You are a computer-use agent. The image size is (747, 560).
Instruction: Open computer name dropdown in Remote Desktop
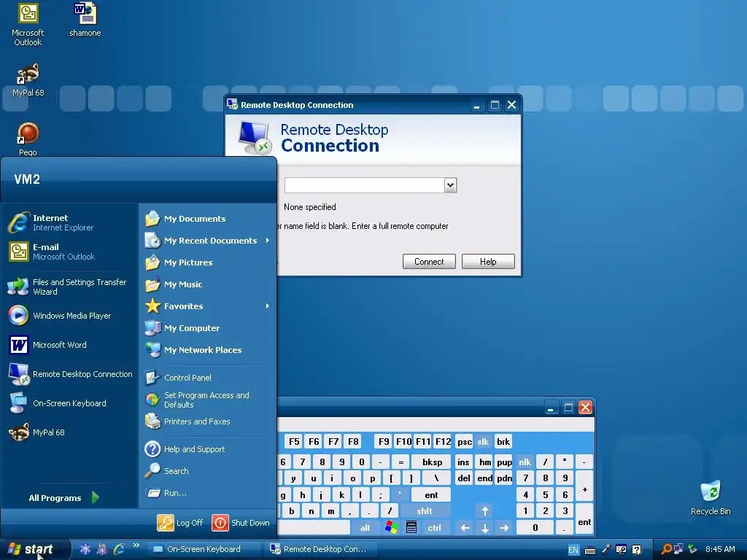pos(450,185)
